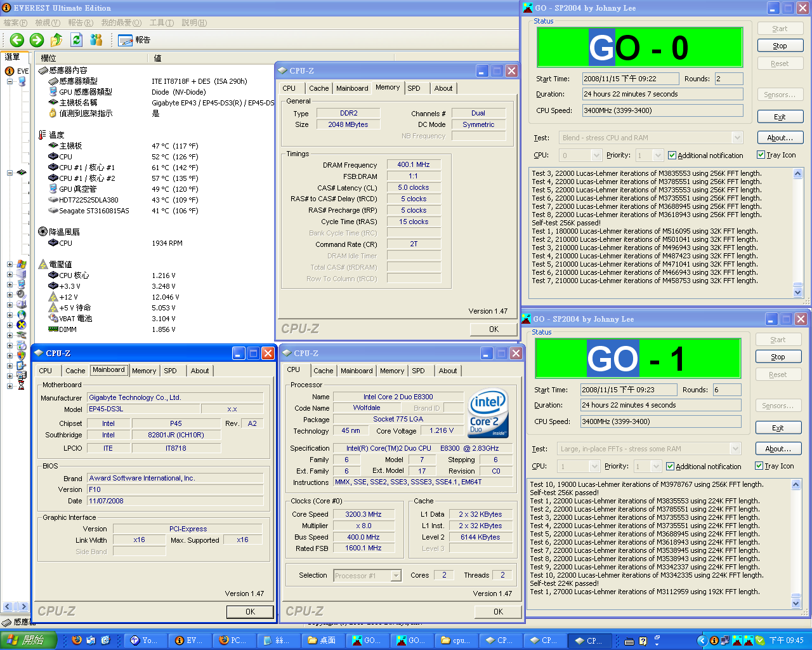The image size is (812, 650).
Task: Toggle Tray Icon in GO - 1 window
Action: tap(759, 466)
